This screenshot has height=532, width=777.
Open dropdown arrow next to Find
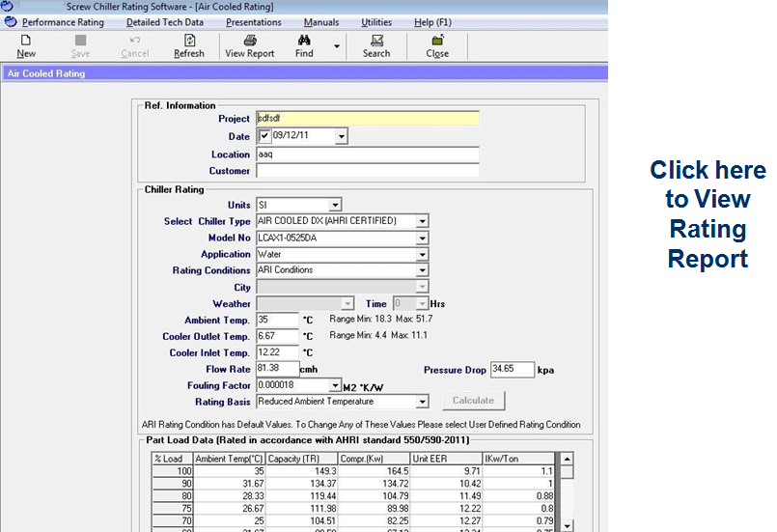tap(337, 46)
